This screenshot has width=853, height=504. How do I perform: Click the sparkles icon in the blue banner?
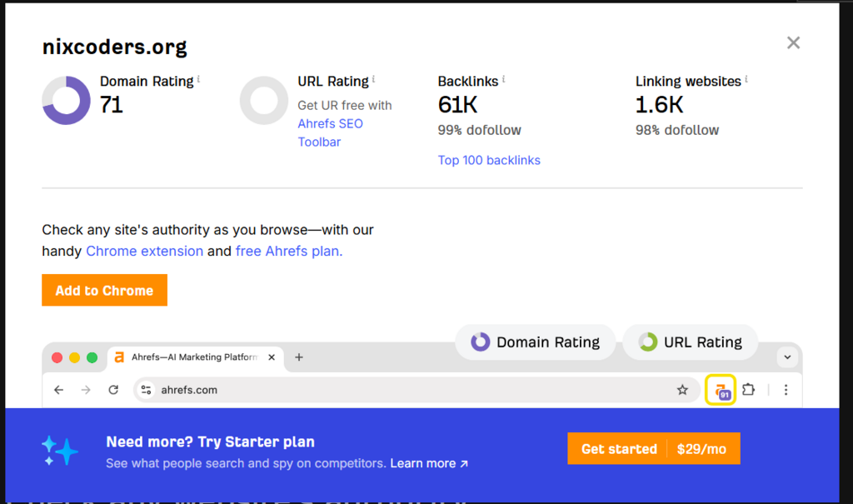pyautogui.click(x=60, y=449)
